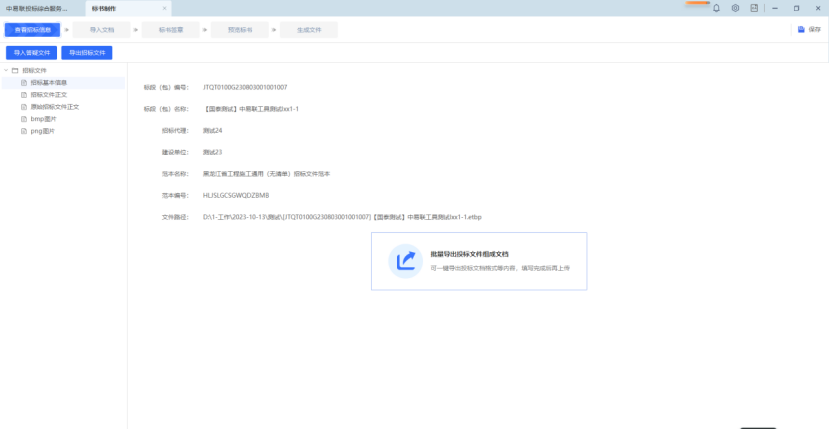Viewport: 829px width, 429px height.
Task: Click the 招标文件 folder icon
Action: pyautogui.click(x=15, y=71)
